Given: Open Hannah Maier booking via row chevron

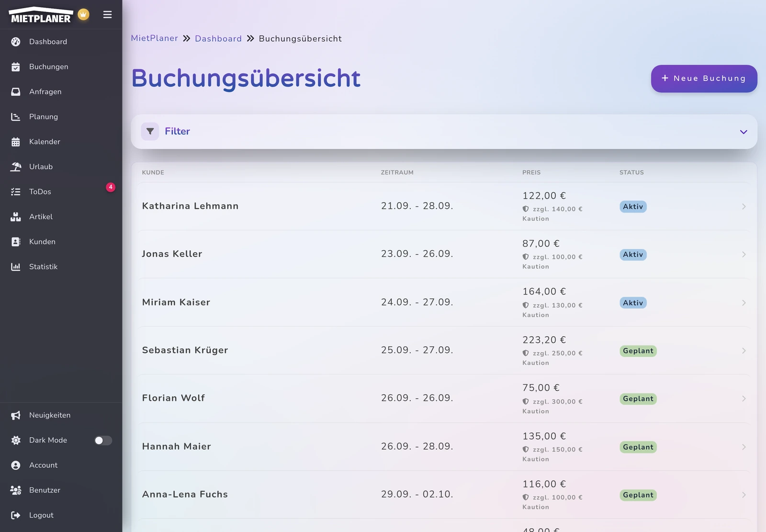Looking at the screenshot, I should (744, 447).
